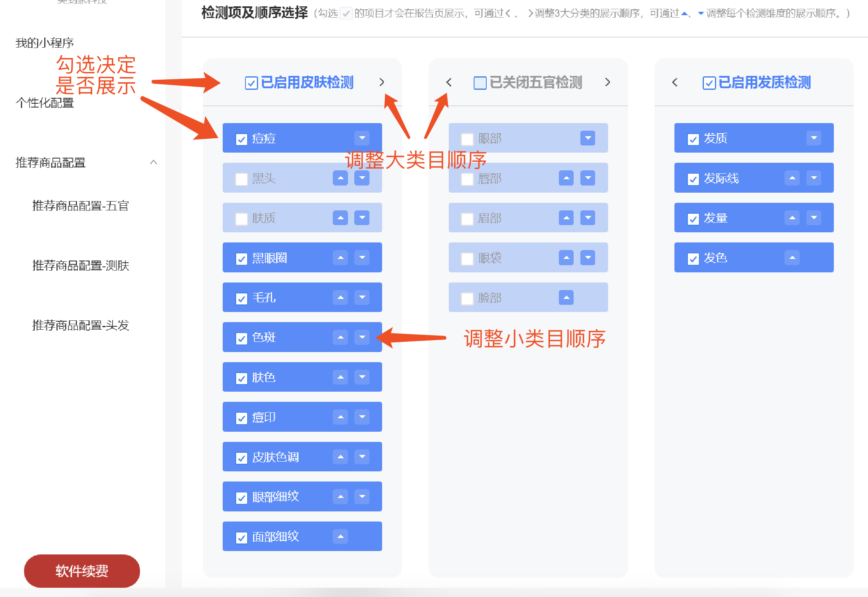This screenshot has width=868, height=597.
Task: Move 黑眼圈 item down
Action: pyautogui.click(x=362, y=258)
